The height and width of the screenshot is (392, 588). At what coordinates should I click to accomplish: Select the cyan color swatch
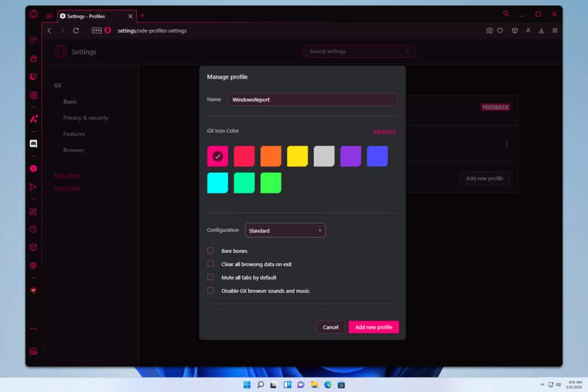point(218,183)
